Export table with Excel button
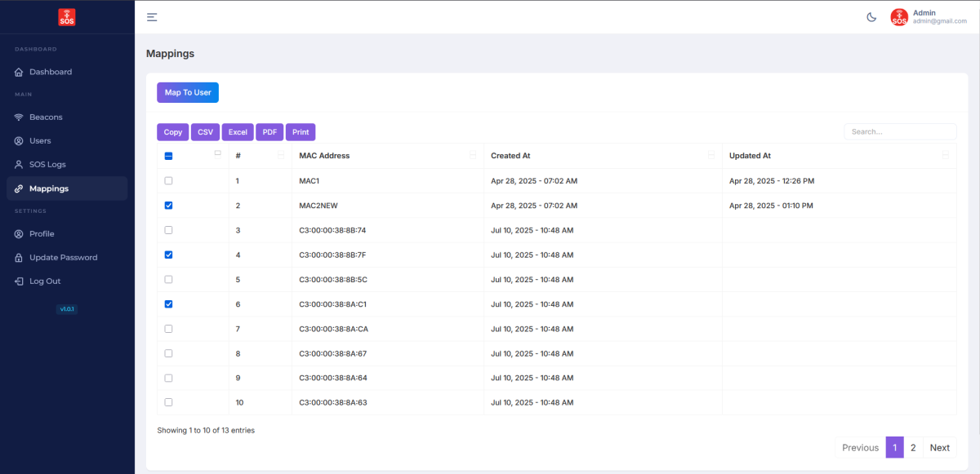 238,132
